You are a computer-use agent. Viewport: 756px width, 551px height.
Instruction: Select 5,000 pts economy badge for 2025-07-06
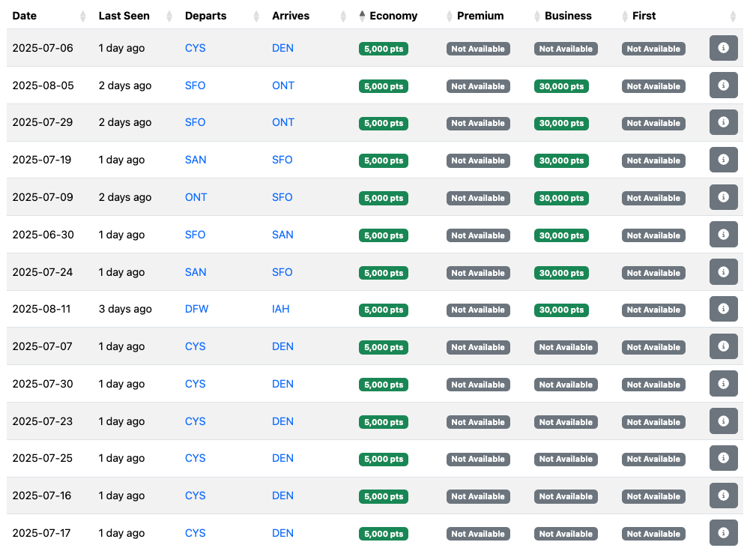tap(384, 49)
